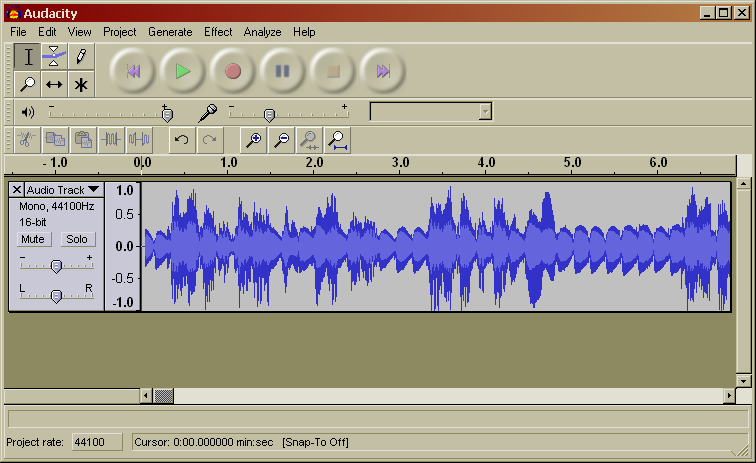The width and height of the screenshot is (756, 463).
Task: Silence the selected audio
Action: (139, 140)
